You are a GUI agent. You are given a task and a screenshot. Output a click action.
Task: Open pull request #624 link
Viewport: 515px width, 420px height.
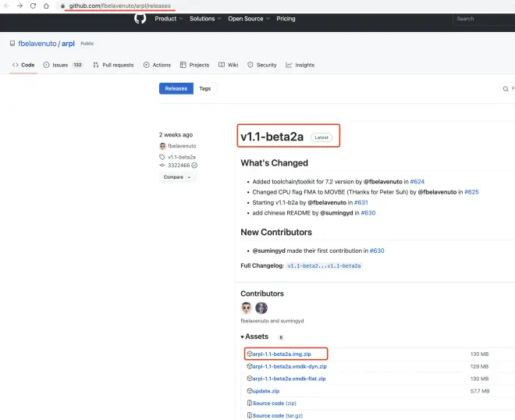[417, 182]
